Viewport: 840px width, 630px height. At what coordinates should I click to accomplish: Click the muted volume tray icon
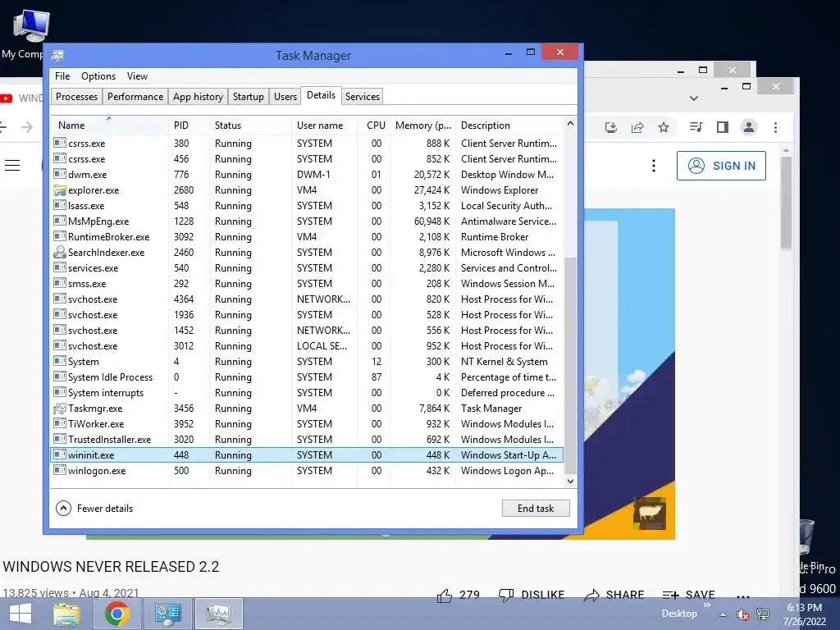(x=742, y=614)
